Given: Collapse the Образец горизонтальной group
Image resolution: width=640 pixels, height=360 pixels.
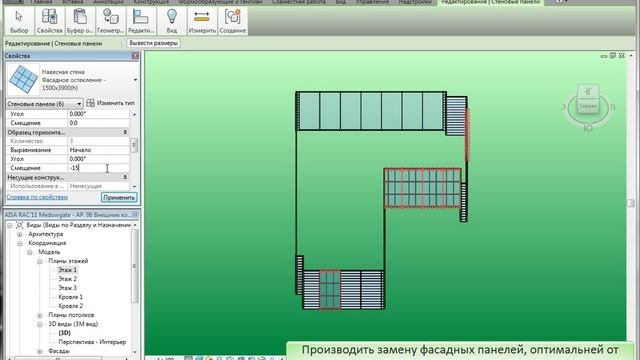Looking at the screenshot, I should coord(125,132).
